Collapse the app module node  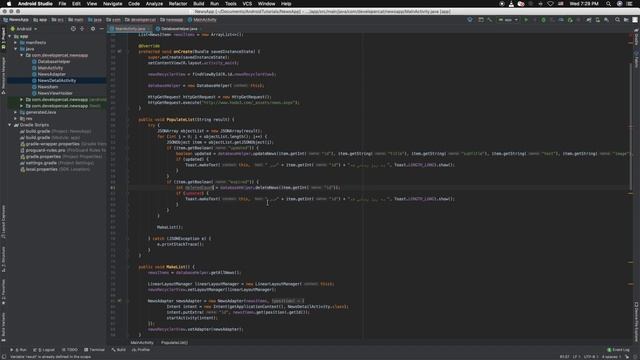point(10,36)
